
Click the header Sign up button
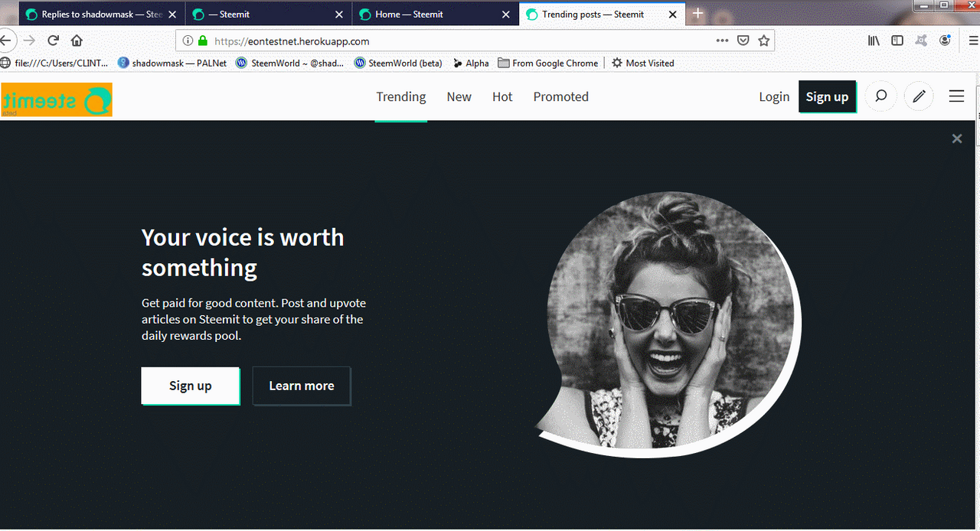coord(827,96)
